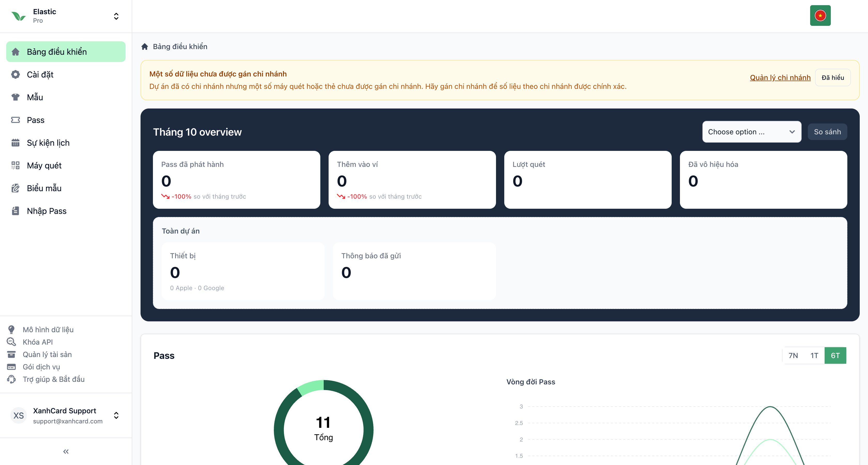Viewport: 868px width, 465px height.
Task: Click the Thiết bị stat card
Action: tap(243, 271)
